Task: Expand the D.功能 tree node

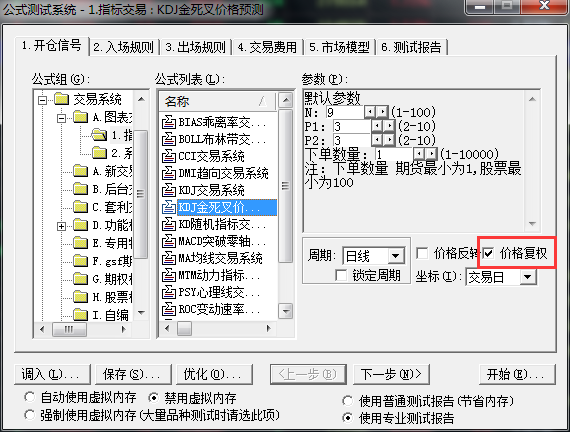Action: [61, 226]
